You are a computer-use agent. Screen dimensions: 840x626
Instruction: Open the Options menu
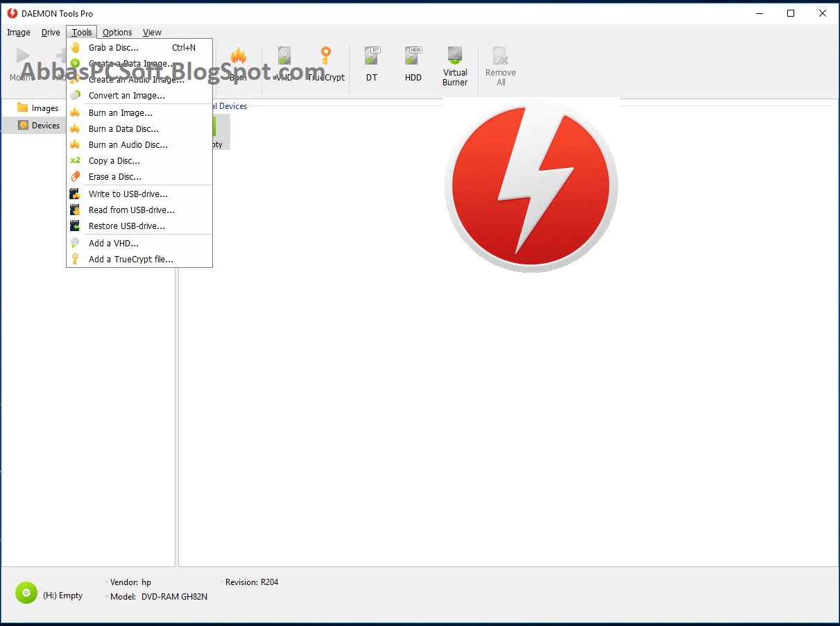(117, 32)
